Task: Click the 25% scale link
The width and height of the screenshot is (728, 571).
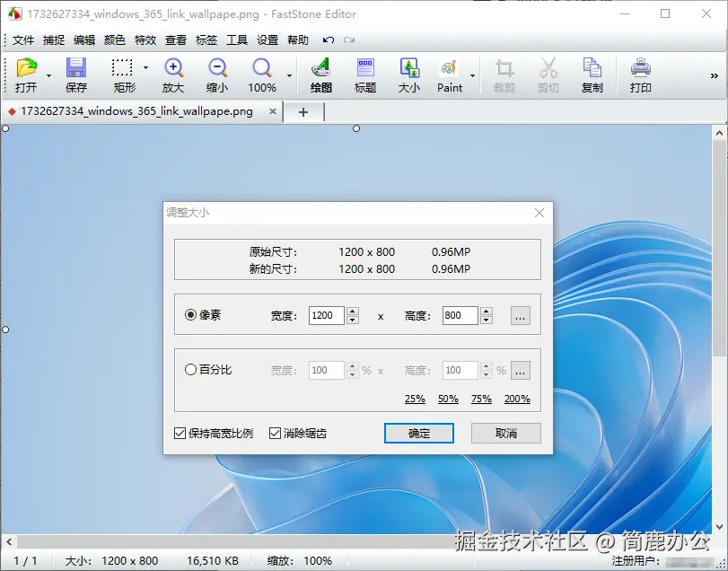Action: click(415, 399)
